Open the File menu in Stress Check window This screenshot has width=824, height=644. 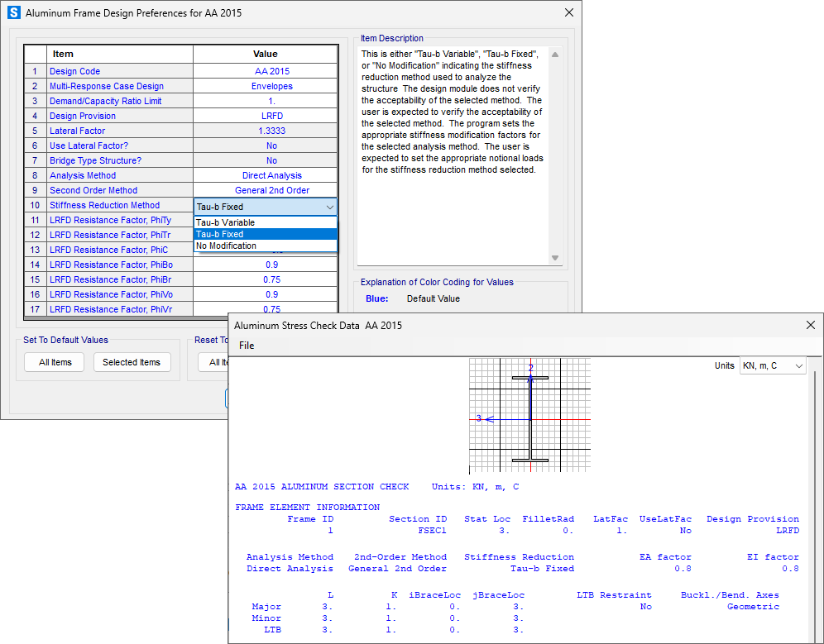pos(247,345)
